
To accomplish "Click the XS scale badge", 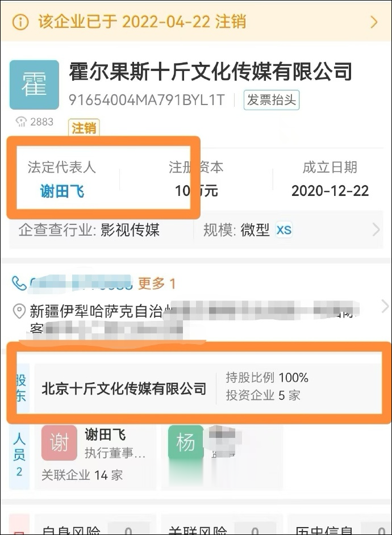I will click(x=284, y=230).
